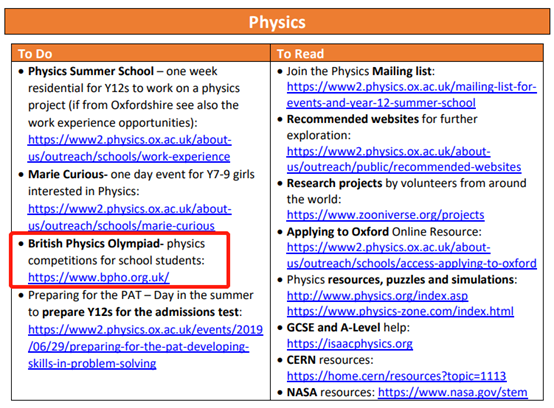Open the recommended-websites link
Image resolution: width=554 pixels, height=408 pixels.
404,159
